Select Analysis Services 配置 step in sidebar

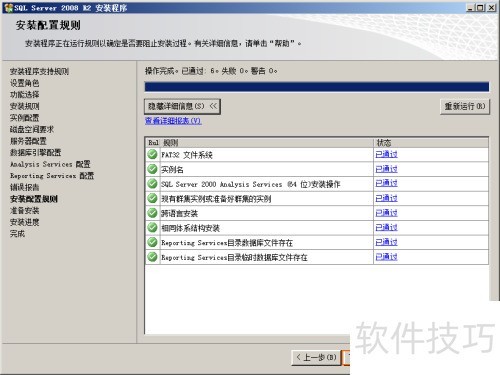[50, 164]
